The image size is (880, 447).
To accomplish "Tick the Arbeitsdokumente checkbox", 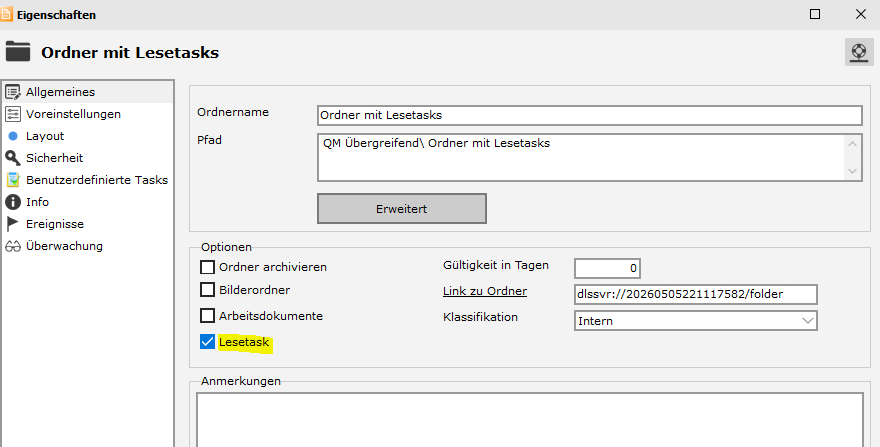I will 208,316.
